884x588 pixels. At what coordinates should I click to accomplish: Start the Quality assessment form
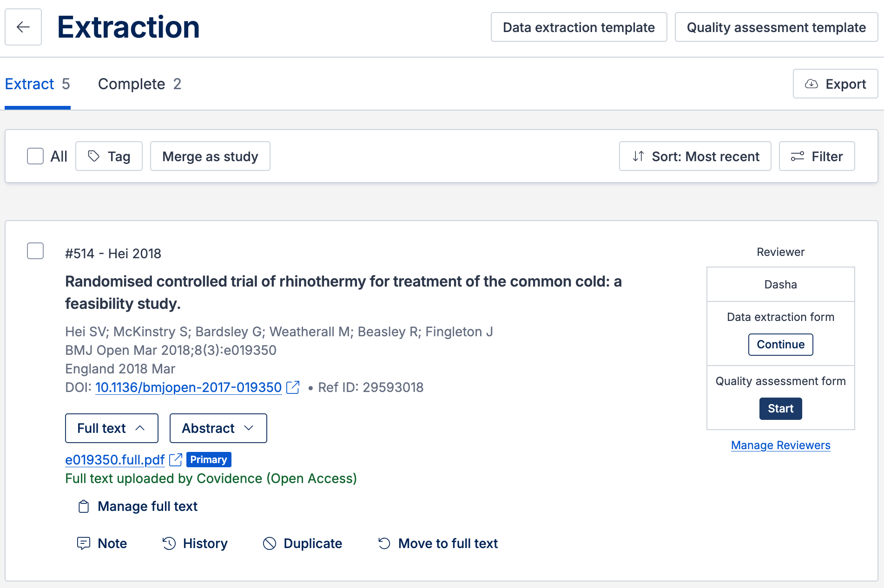pos(780,409)
